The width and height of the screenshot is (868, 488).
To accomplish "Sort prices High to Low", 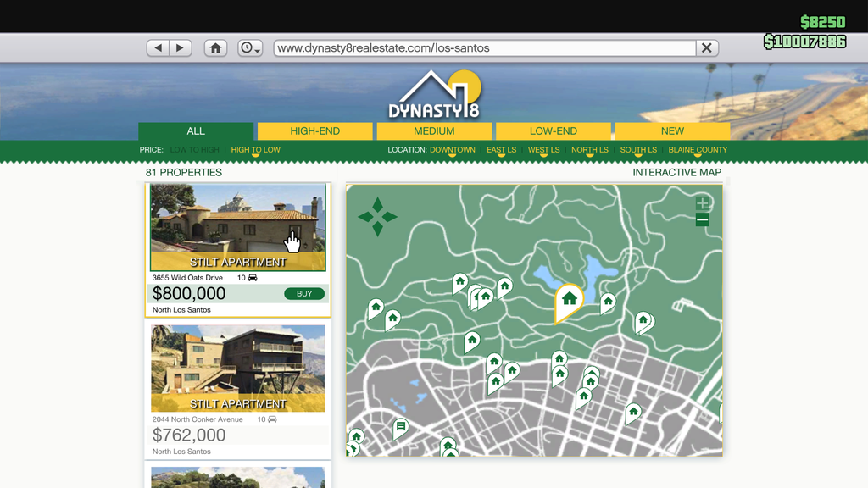I will point(255,150).
